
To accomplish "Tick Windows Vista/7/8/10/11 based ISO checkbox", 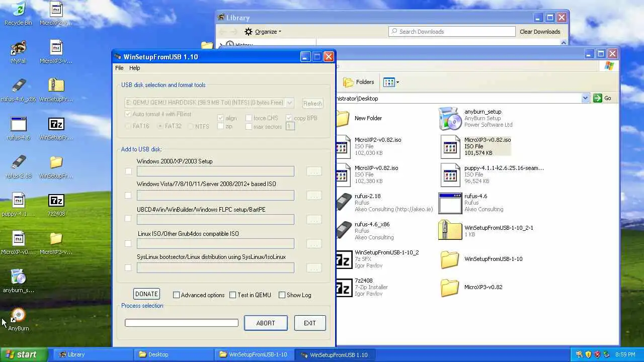I will (x=128, y=195).
